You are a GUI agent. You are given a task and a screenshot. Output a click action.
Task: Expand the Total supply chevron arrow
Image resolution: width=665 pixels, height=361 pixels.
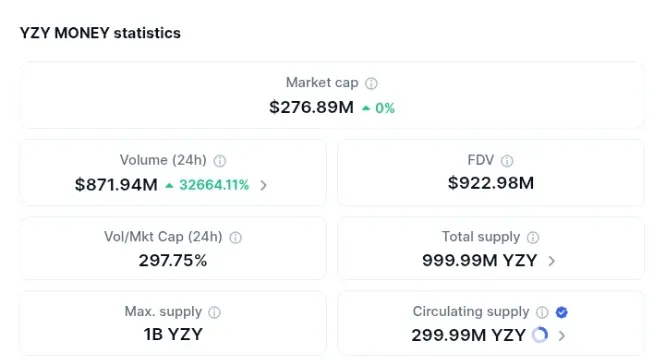pos(551,261)
